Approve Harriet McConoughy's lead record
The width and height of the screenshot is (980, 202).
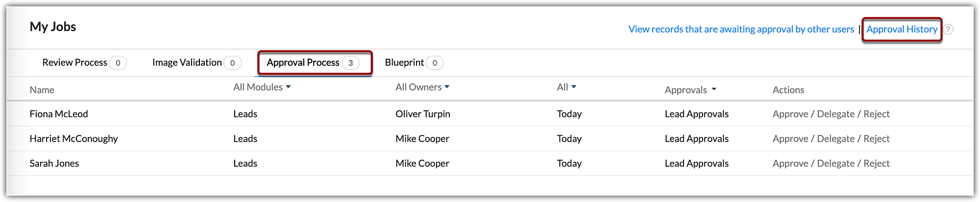[x=790, y=139]
